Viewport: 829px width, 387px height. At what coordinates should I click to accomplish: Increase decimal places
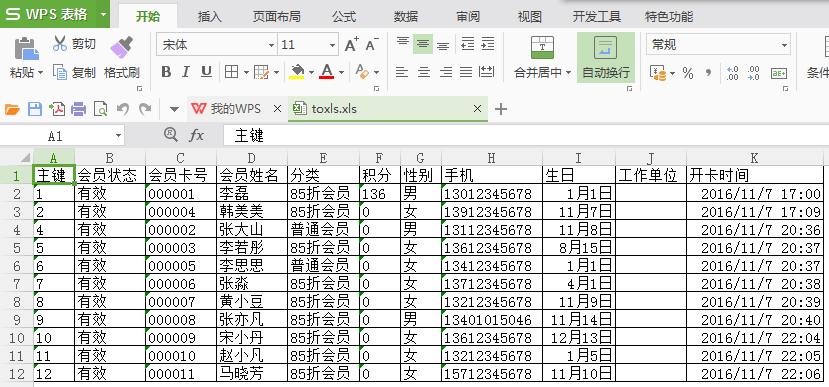[x=733, y=73]
